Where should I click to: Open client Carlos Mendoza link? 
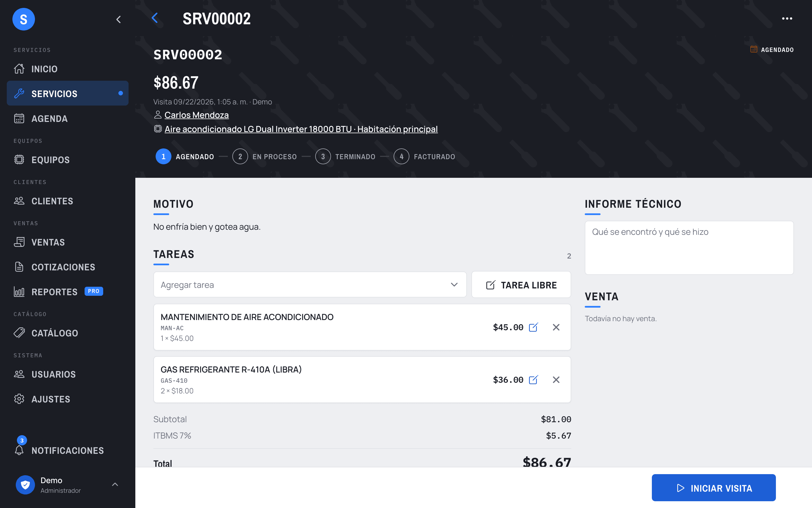tap(196, 115)
